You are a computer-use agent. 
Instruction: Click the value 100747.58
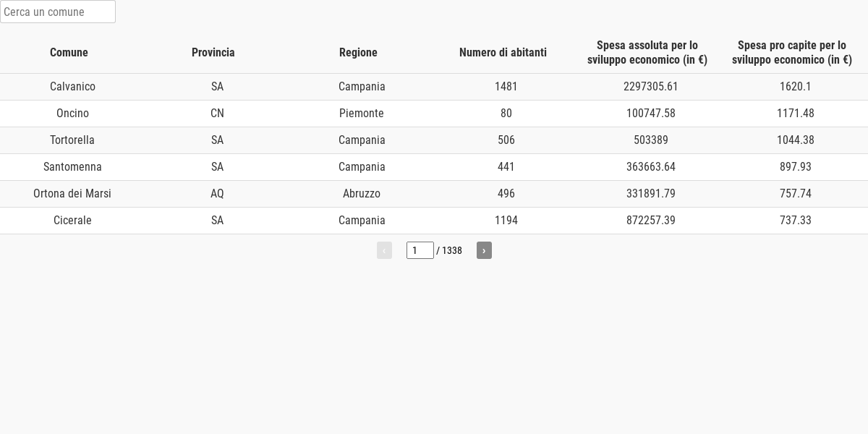[x=651, y=114]
